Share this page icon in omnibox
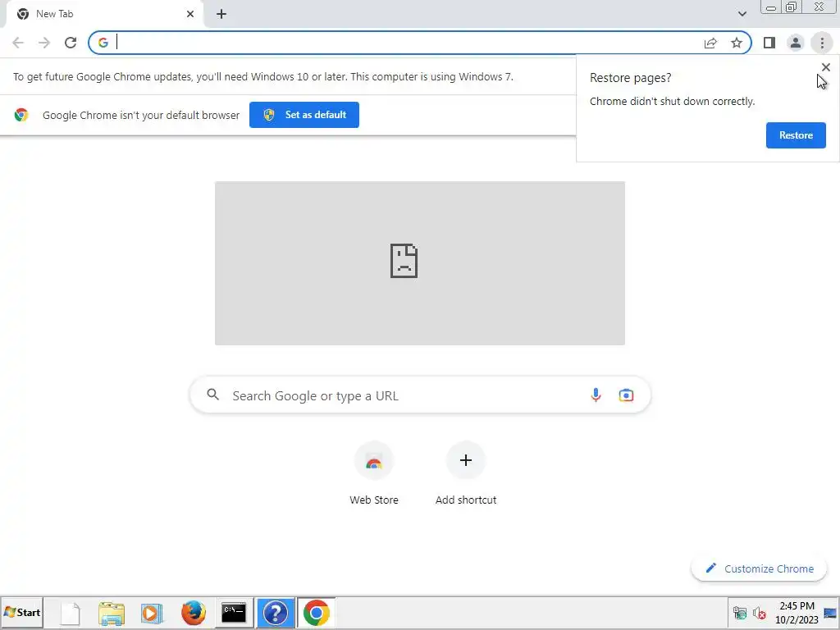Screen dimensions: 840x630 [710, 43]
